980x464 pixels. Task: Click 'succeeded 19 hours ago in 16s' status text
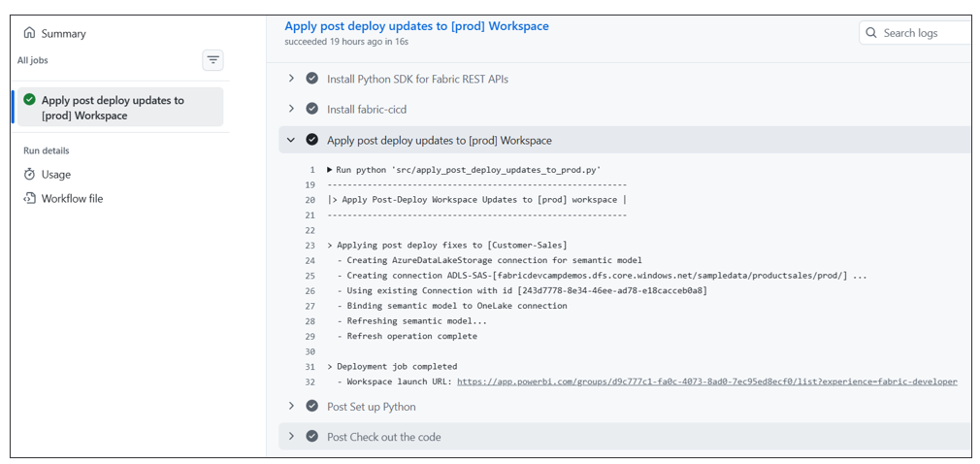click(x=346, y=42)
